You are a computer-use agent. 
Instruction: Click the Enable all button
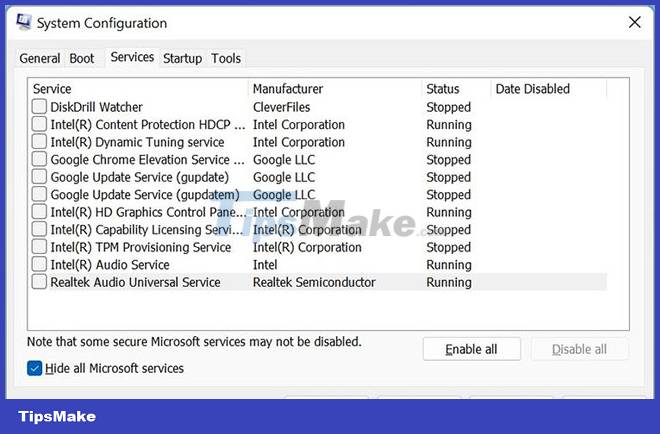tap(471, 349)
